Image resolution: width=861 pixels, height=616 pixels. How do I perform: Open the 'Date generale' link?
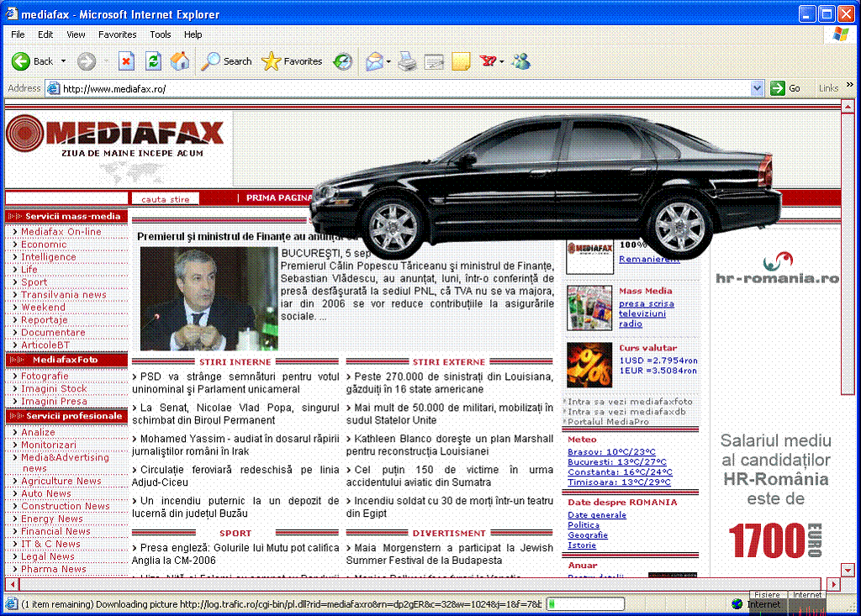click(x=597, y=515)
